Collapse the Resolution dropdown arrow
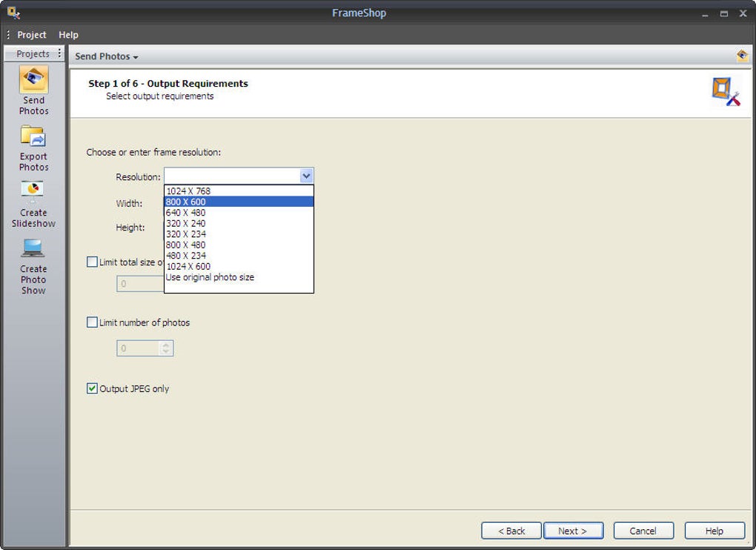Viewport: 756px width, 550px height. click(x=306, y=176)
